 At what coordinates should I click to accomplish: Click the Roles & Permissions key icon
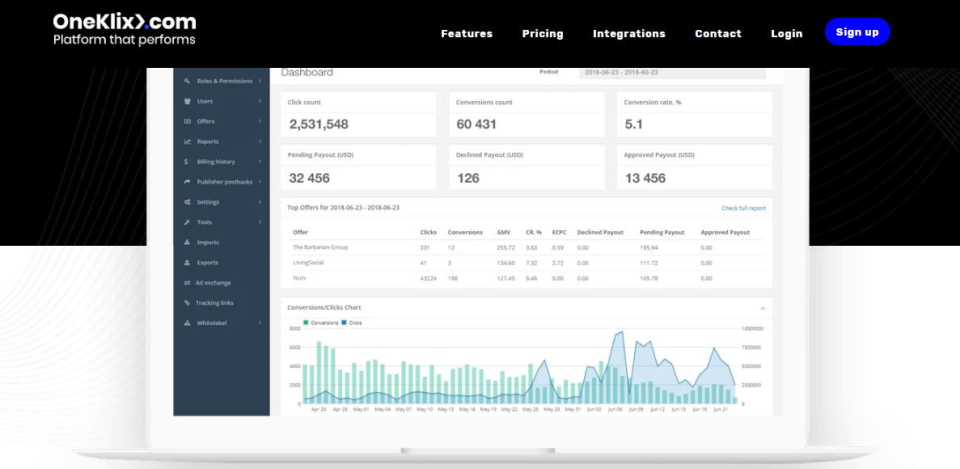(x=187, y=81)
